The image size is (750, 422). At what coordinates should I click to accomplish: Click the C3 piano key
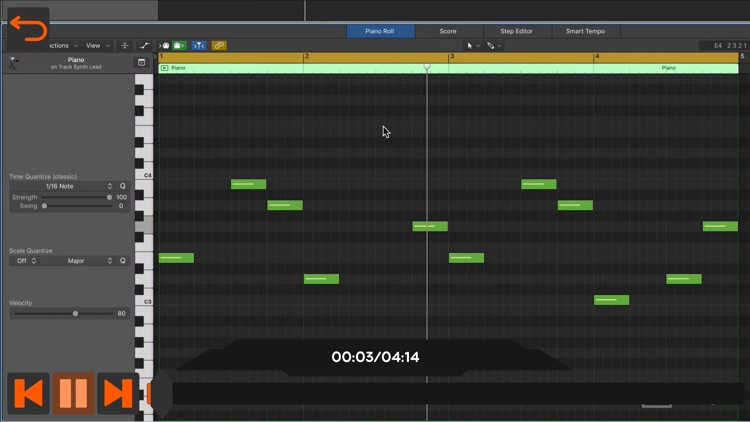[x=144, y=301]
